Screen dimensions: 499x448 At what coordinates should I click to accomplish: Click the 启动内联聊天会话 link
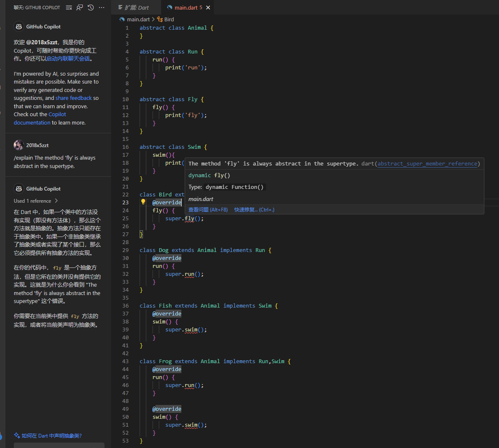pyautogui.click(x=68, y=59)
